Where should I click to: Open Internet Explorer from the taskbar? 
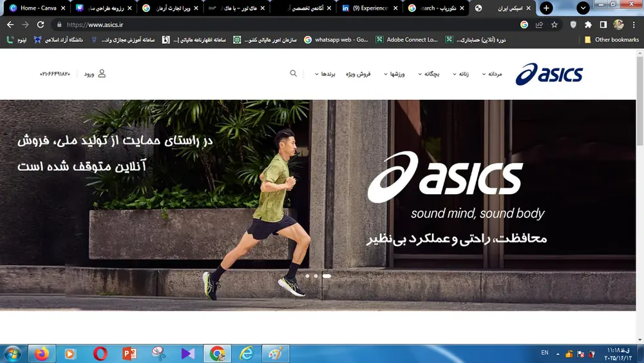(x=247, y=353)
